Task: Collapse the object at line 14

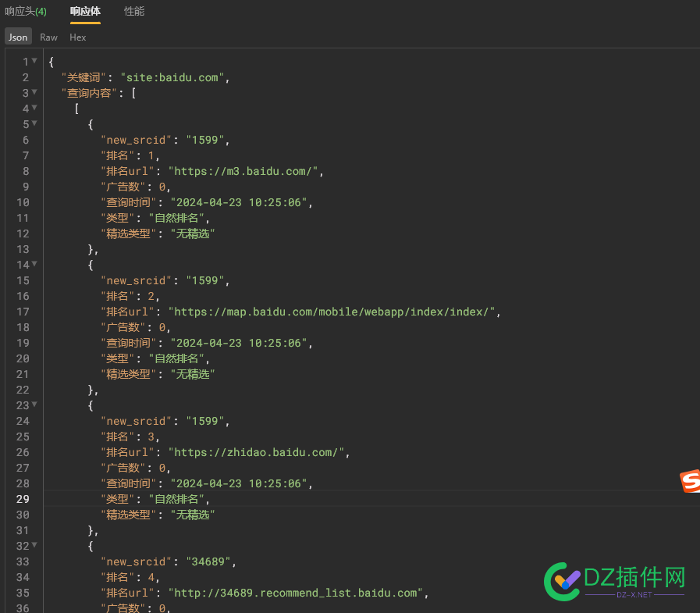Action: click(34, 264)
